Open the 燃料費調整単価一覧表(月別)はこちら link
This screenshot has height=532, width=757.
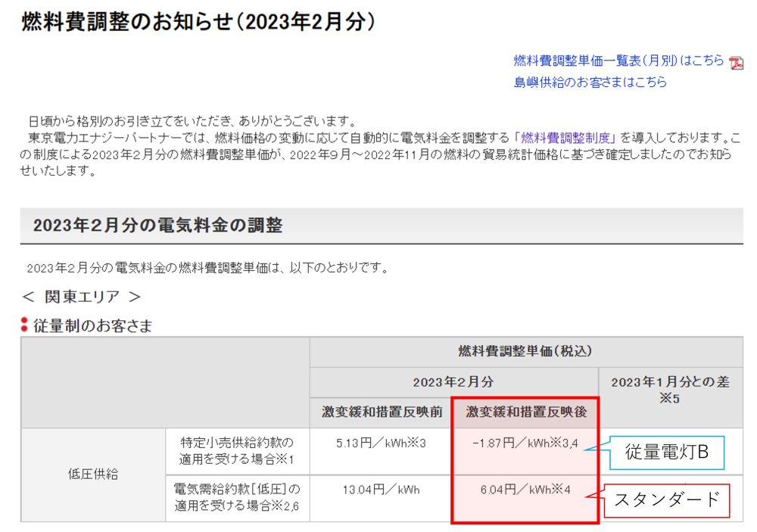(x=618, y=61)
